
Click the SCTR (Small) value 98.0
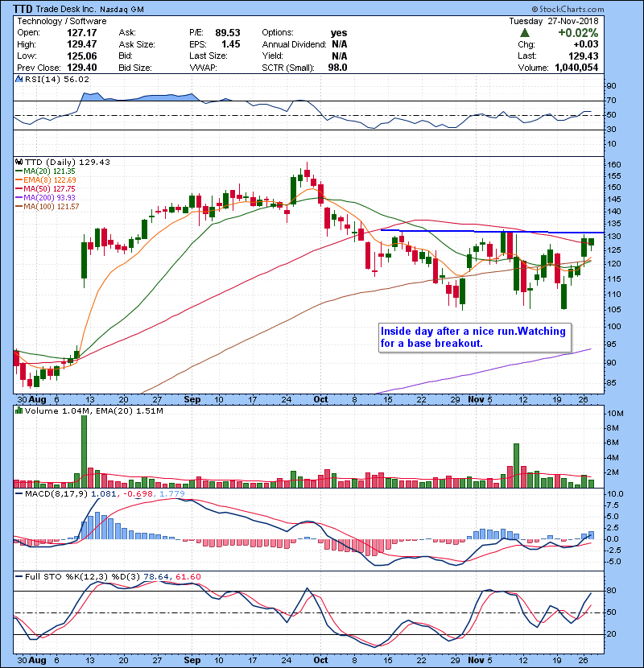point(337,68)
